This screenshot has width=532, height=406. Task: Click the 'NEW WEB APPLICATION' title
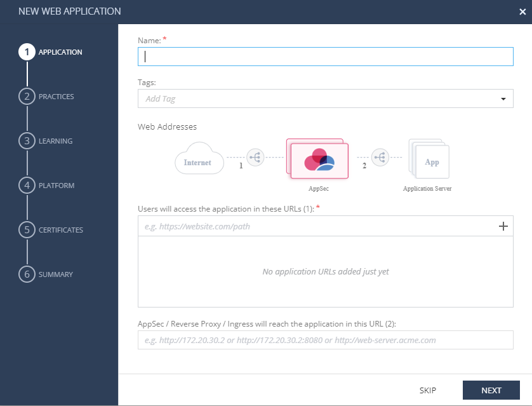pos(70,11)
